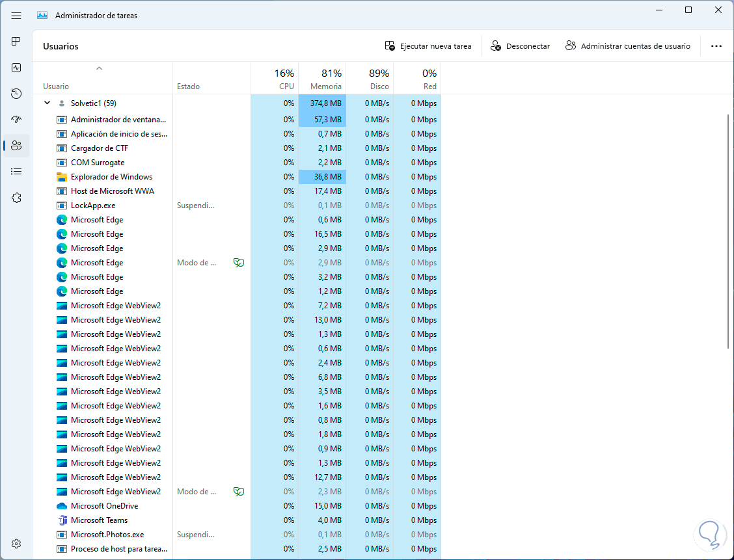Image resolution: width=734 pixels, height=560 pixels.
Task: Select the LockApp.exe process icon
Action: click(62, 206)
